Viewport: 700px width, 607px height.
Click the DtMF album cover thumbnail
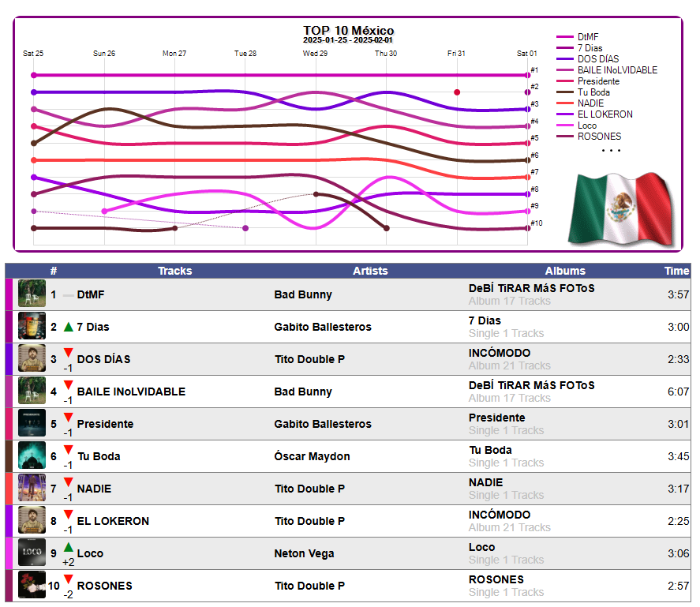(x=32, y=293)
